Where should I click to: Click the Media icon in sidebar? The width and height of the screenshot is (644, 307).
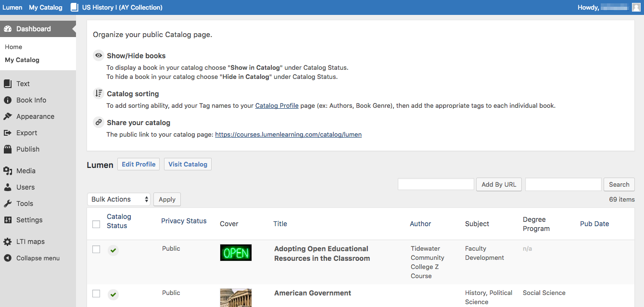(x=8, y=171)
